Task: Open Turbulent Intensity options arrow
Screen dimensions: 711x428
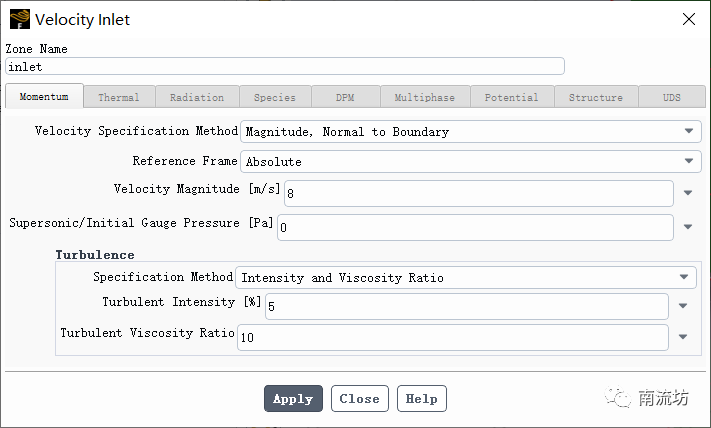Action: tap(683, 306)
